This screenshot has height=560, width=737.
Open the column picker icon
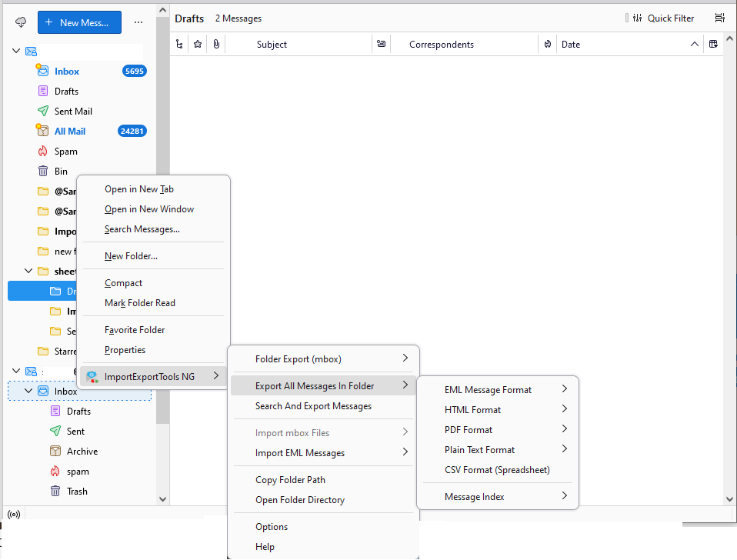pyautogui.click(x=713, y=44)
